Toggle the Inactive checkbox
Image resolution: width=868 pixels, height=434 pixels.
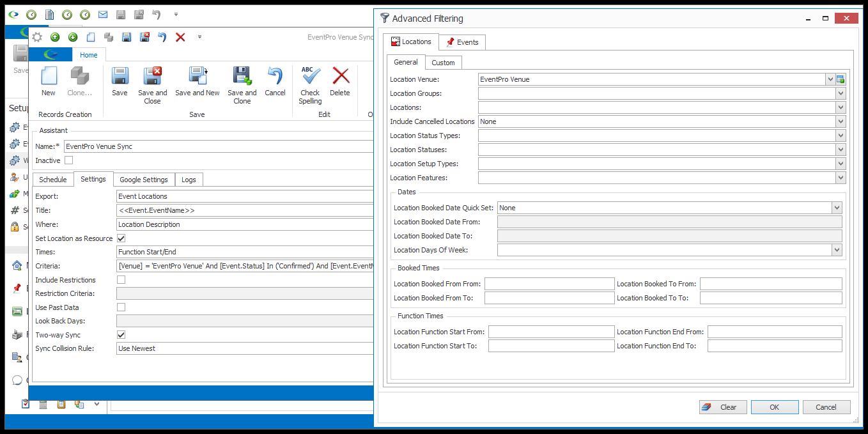68,160
